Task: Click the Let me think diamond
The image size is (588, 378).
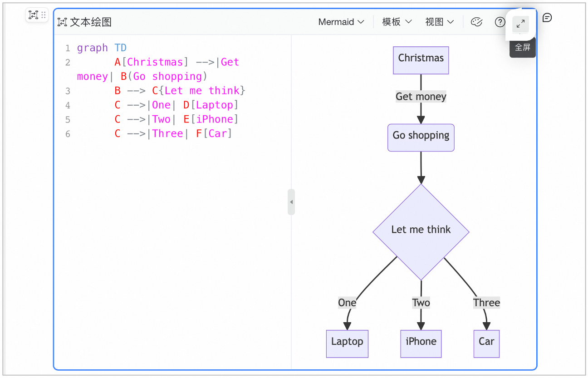Action: (421, 232)
